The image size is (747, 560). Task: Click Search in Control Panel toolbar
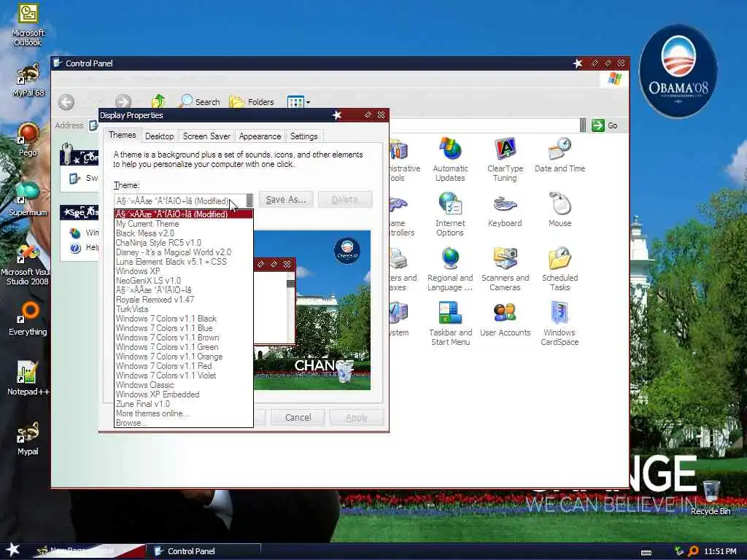pyautogui.click(x=200, y=101)
